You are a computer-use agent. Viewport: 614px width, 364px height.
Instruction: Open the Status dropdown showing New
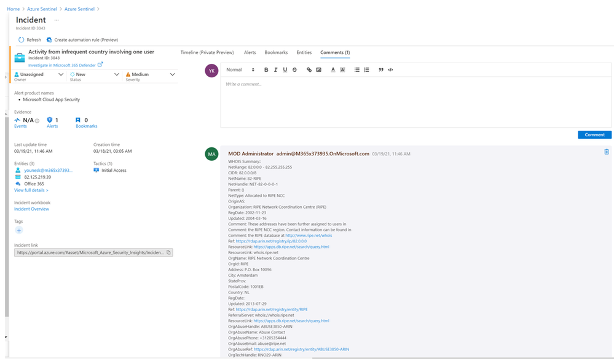[95, 75]
